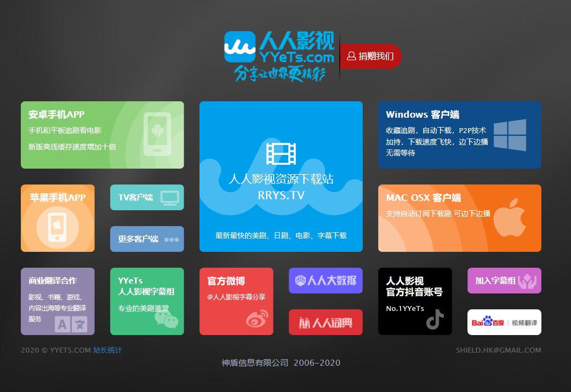Click the Android phone icon

[157, 134]
